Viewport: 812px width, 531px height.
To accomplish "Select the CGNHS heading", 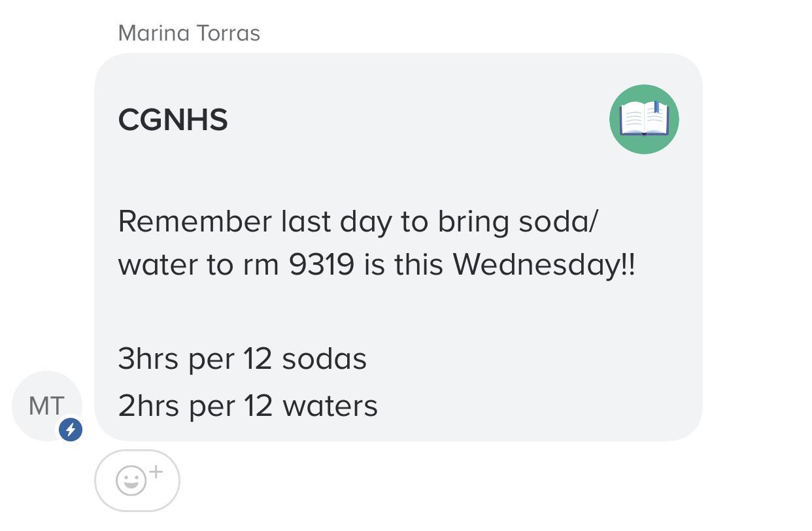I will (x=173, y=120).
